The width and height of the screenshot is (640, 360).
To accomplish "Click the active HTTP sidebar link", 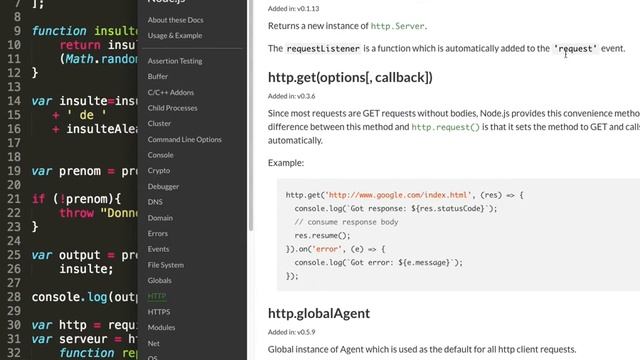I will click(x=157, y=296).
